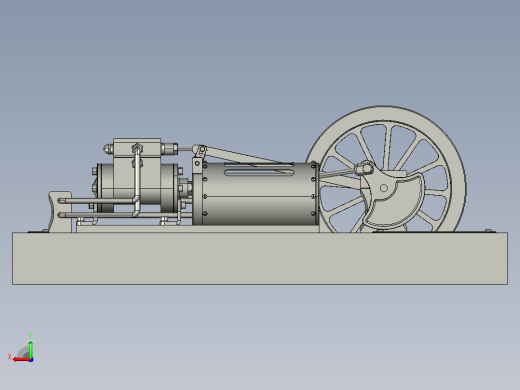Image resolution: width=520 pixels, height=390 pixels.
Task: Click the crankshaft center hole on the counterweight
Action: pos(384,188)
